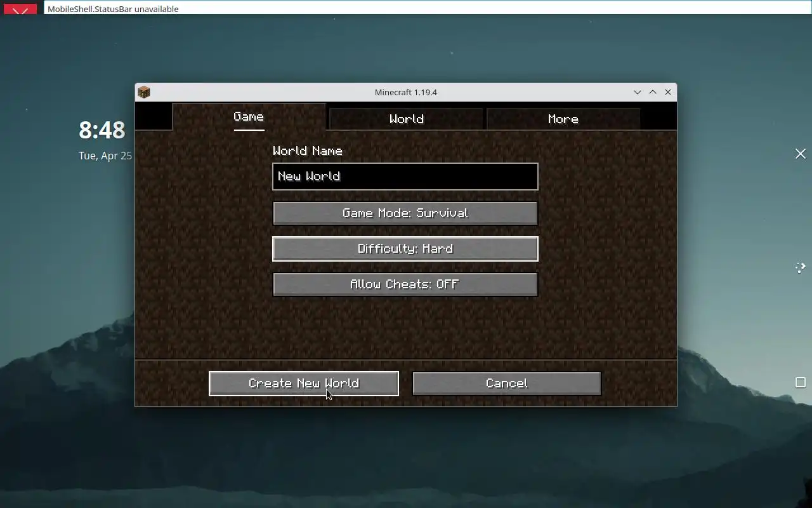Click the Minecraft crafting table window icon
This screenshot has width=812, height=508.
click(144, 93)
